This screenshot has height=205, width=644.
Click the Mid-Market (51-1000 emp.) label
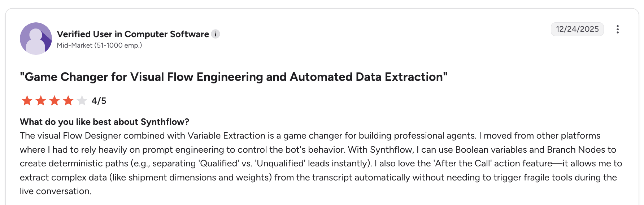point(99,45)
